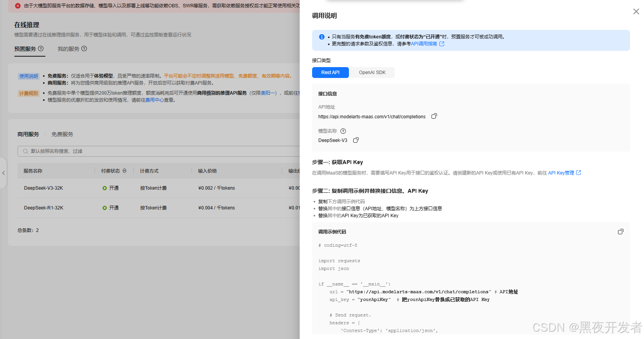Click external link icon after API Key管理
The image size is (644, 339).
tap(578, 173)
